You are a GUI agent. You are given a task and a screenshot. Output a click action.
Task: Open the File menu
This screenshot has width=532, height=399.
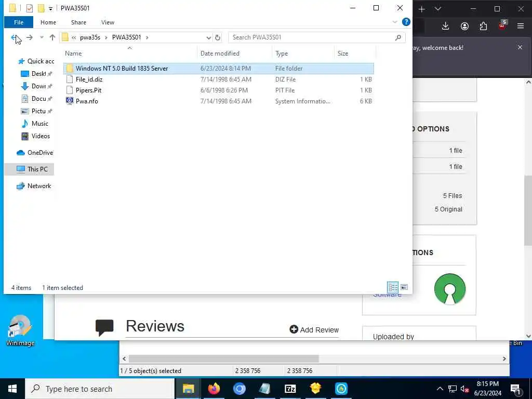coord(19,22)
